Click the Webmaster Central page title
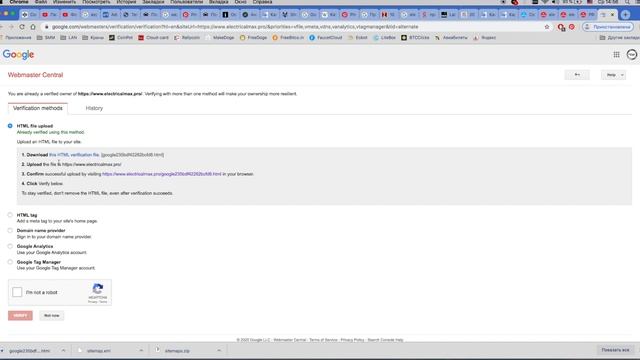This screenshot has height=360, width=640. pos(36,75)
